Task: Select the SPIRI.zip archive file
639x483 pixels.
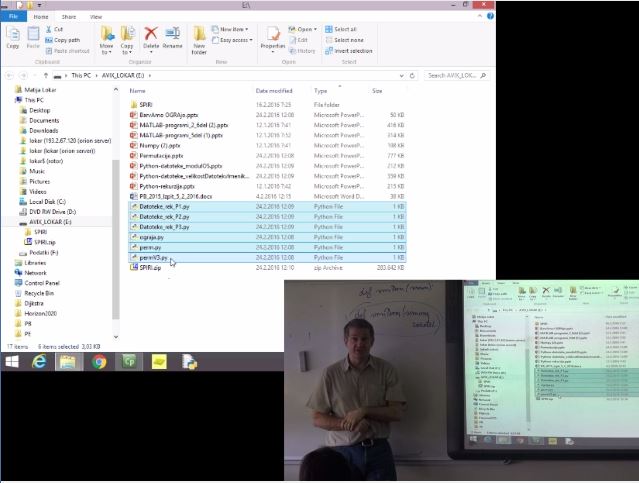Action: pos(150,268)
